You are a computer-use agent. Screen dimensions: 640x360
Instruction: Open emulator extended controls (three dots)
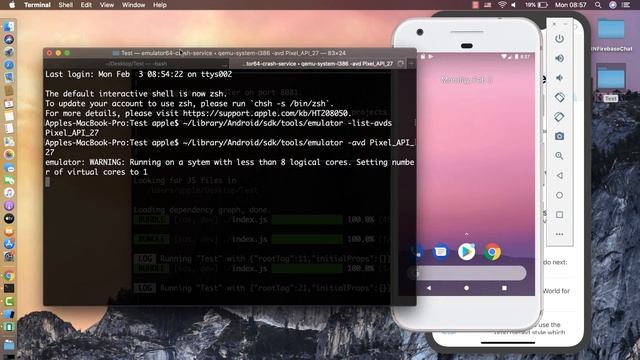[x=559, y=234]
